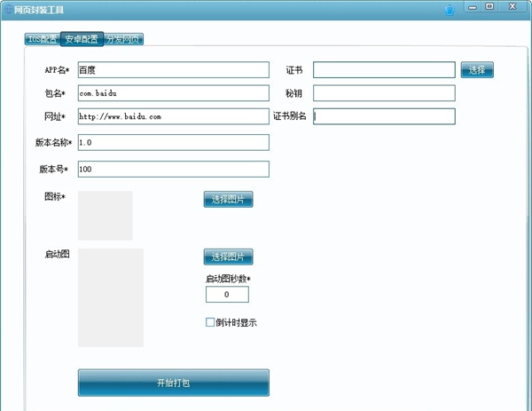Click the 网址 field with http://www.baidu.com
The width and height of the screenshot is (532, 411).
pos(174,116)
